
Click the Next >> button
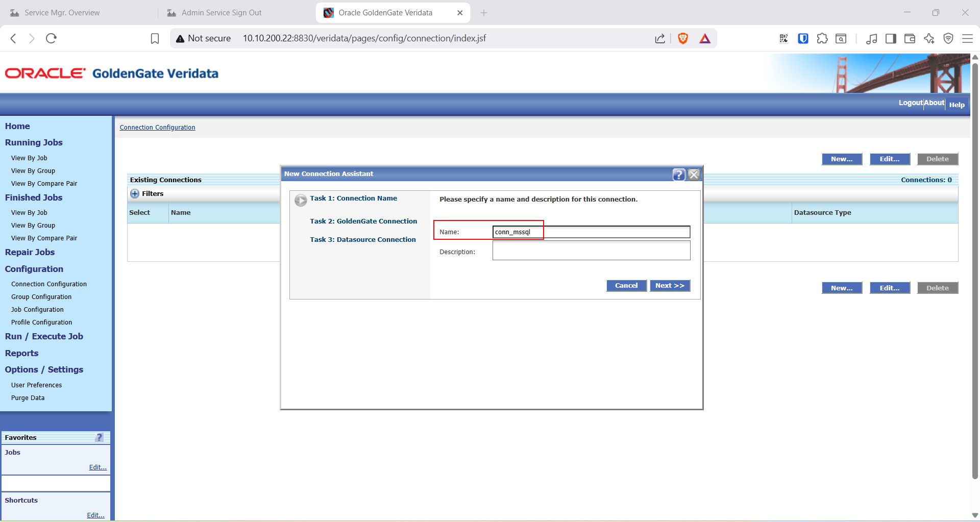670,286
